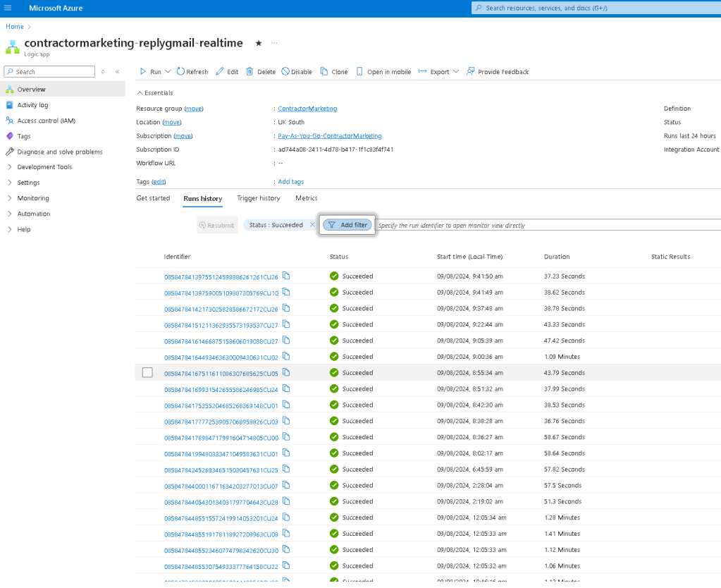721x588 pixels.
Task: Click Provide Feedback button
Action: (x=498, y=72)
